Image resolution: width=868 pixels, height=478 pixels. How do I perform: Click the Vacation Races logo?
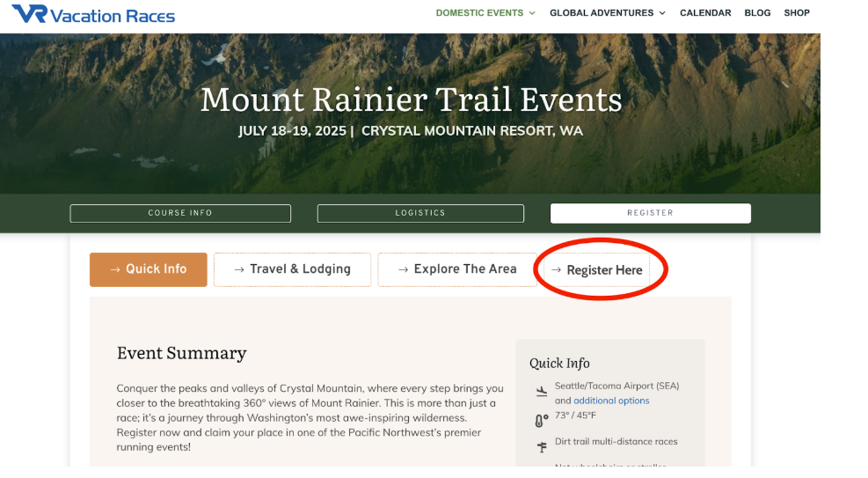[93, 14]
